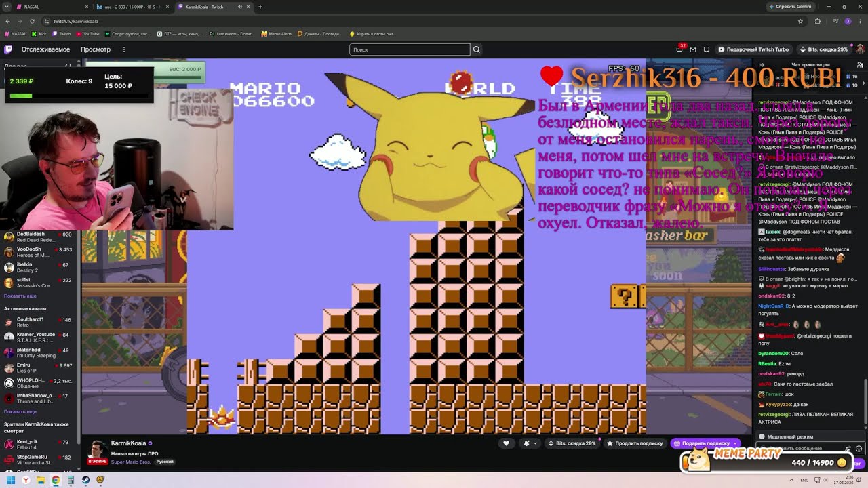Open Steam from the taskbar

(85, 480)
